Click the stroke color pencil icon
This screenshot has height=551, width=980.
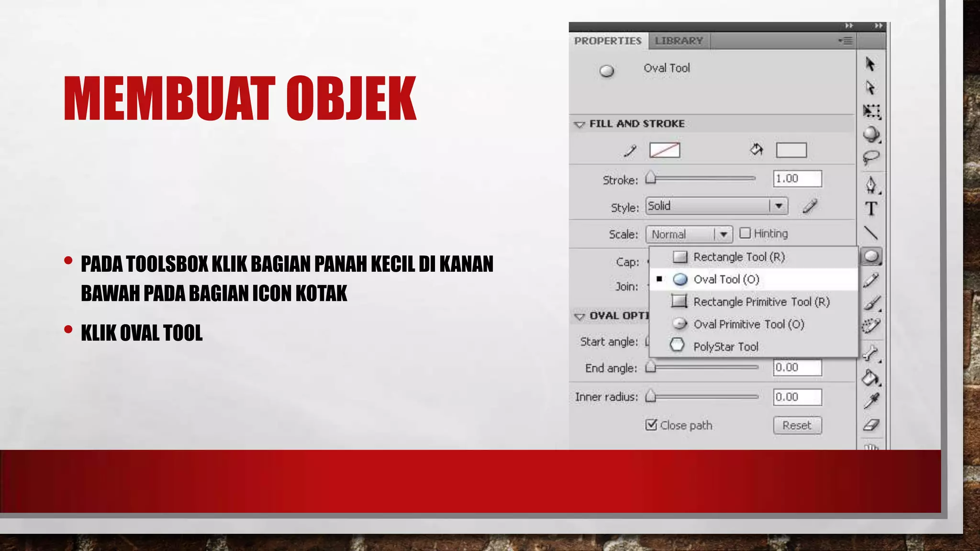(x=630, y=151)
